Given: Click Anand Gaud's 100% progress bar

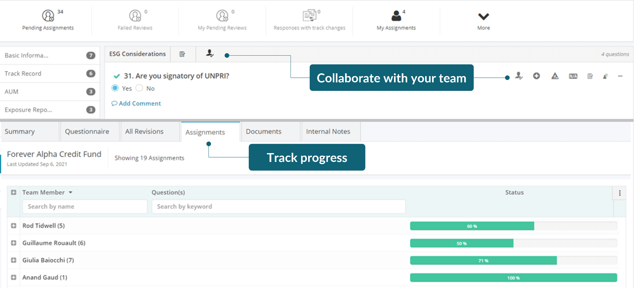Looking at the screenshot, I should 514,278.
